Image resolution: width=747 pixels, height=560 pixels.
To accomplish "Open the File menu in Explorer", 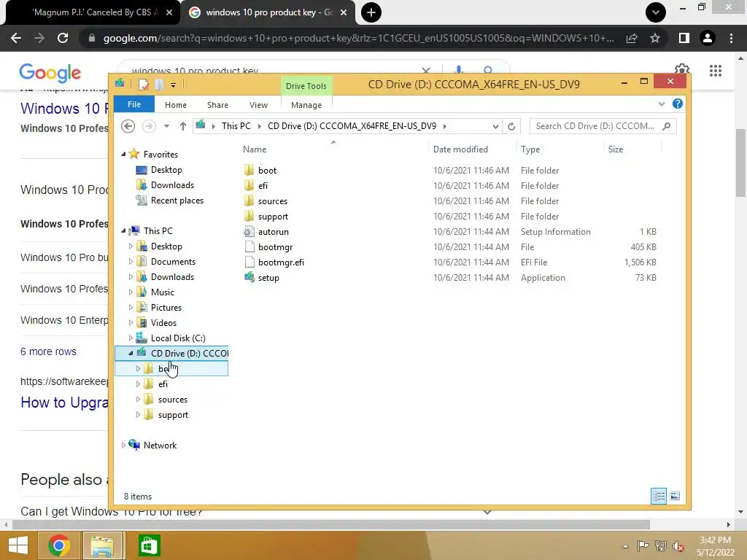I will [x=134, y=104].
